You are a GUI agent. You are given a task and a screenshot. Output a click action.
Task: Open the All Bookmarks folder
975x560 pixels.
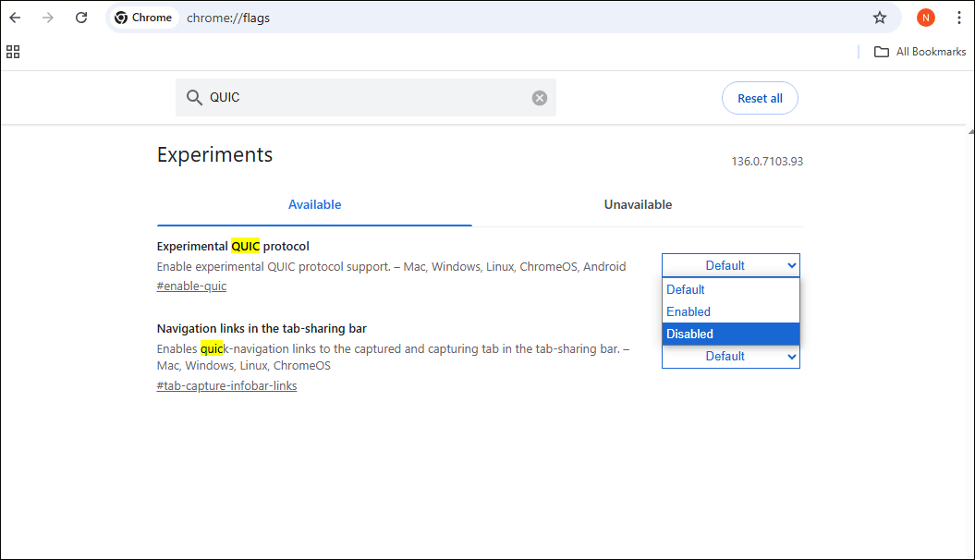(x=920, y=52)
